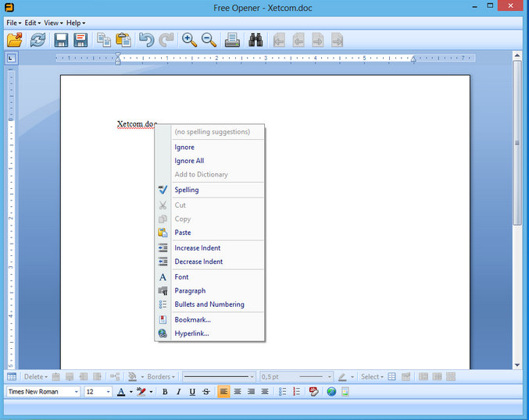The image size is (529, 420).
Task: Click the Zoom Out magnifier icon
Action: pos(209,40)
